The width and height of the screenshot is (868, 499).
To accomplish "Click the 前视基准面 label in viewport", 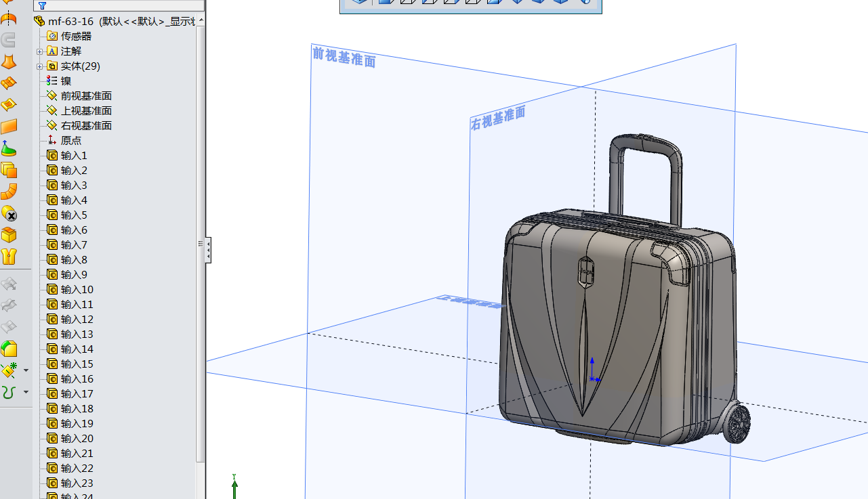I will pyautogui.click(x=344, y=57).
